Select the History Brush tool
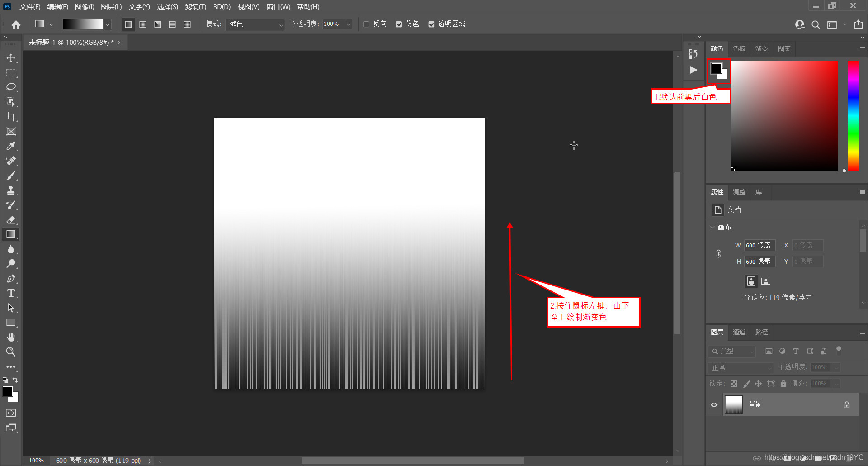Viewport: 868px width, 466px height. click(11, 205)
